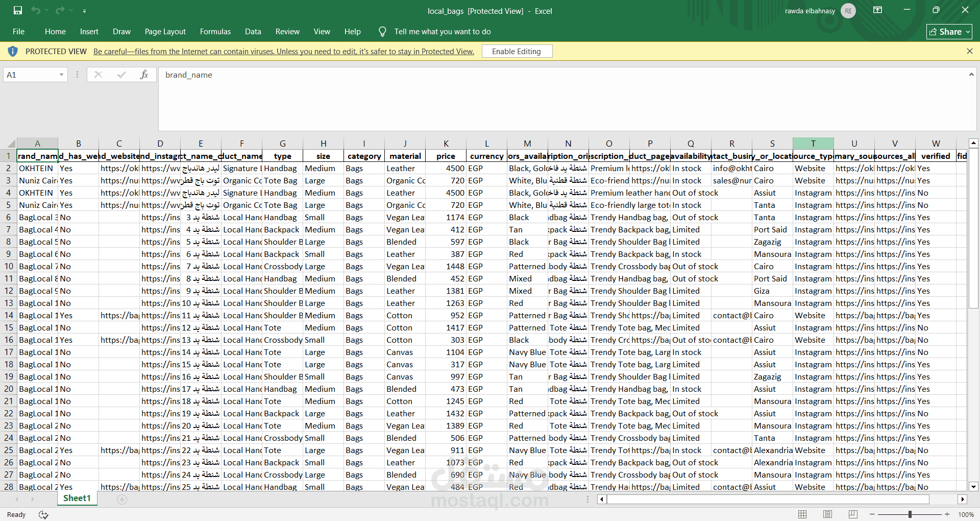Image resolution: width=980 pixels, height=521 pixels.
Task: Click the Insert Function fx icon
Action: pyautogui.click(x=144, y=75)
